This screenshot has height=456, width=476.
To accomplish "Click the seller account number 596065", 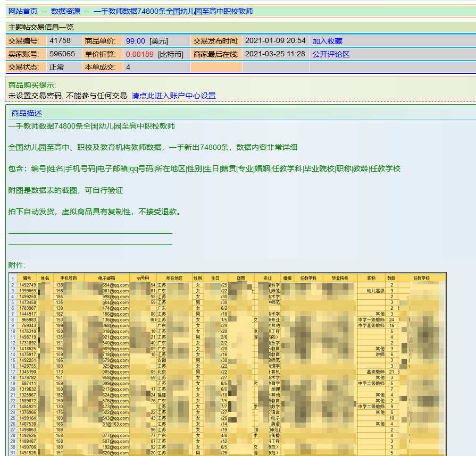I will 62,54.
